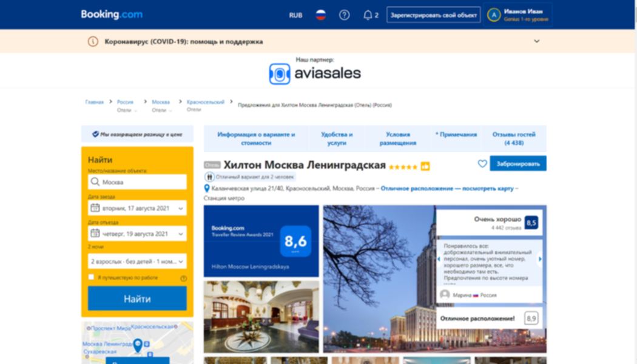Toggle 'Я путешествую по работе' checkbox
Screen dimensions: 637x364
pyautogui.click(x=91, y=277)
